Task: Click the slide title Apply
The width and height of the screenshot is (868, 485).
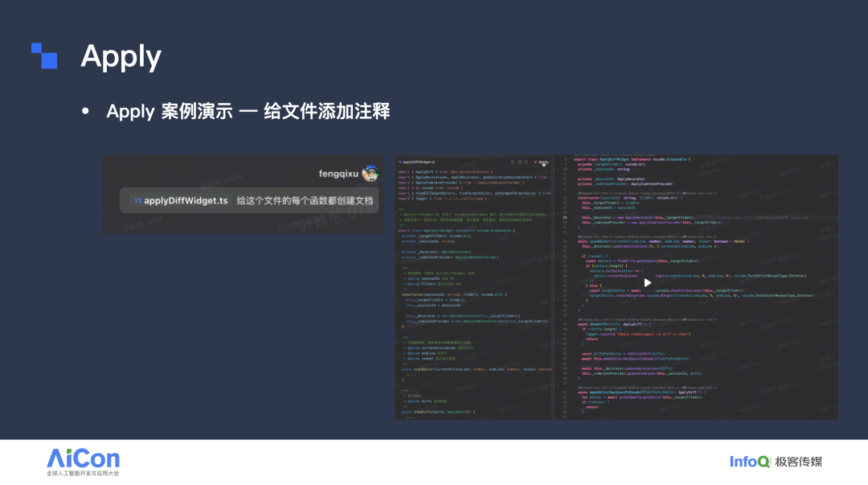Action: 121,56
